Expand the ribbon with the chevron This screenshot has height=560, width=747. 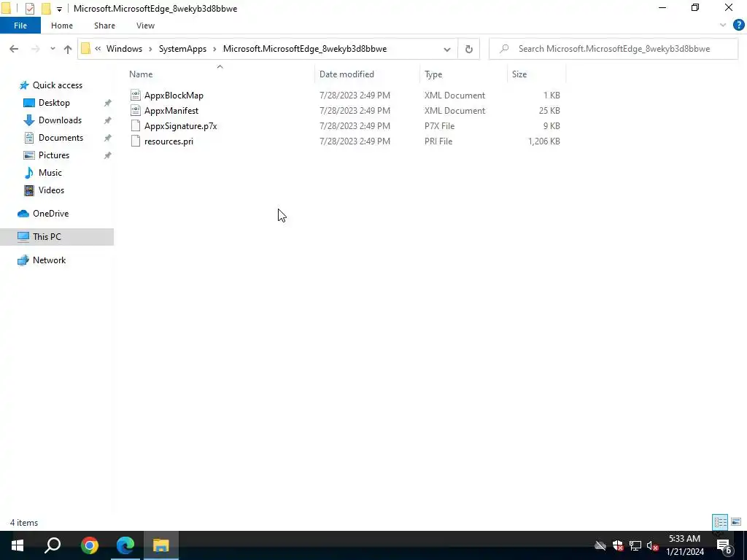tap(723, 25)
